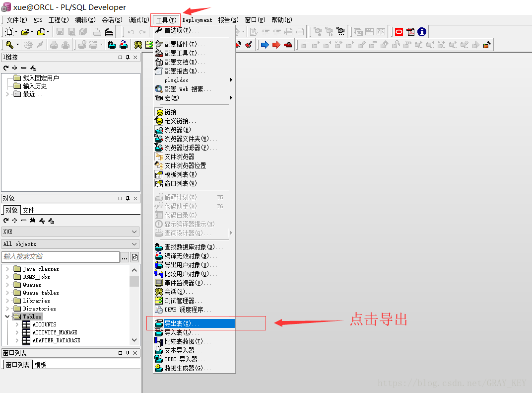Click the 导入表(L)... menu entry
This screenshot has height=393, width=532.
point(195,332)
